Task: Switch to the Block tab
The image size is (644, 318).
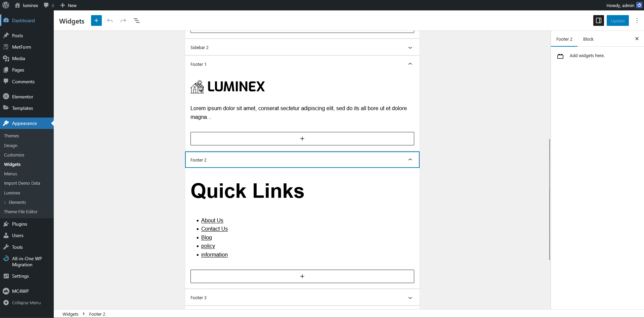Action: point(588,39)
